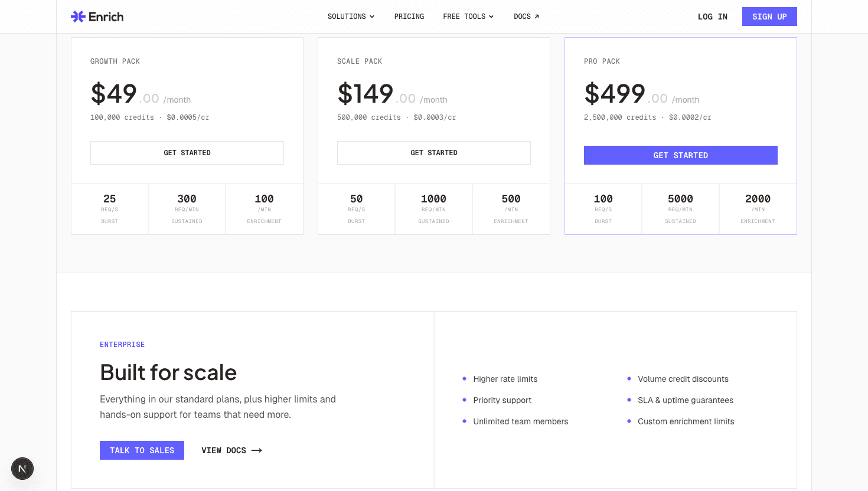Open the N chat bubble widget
The image size is (868, 491).
[22, 469]
